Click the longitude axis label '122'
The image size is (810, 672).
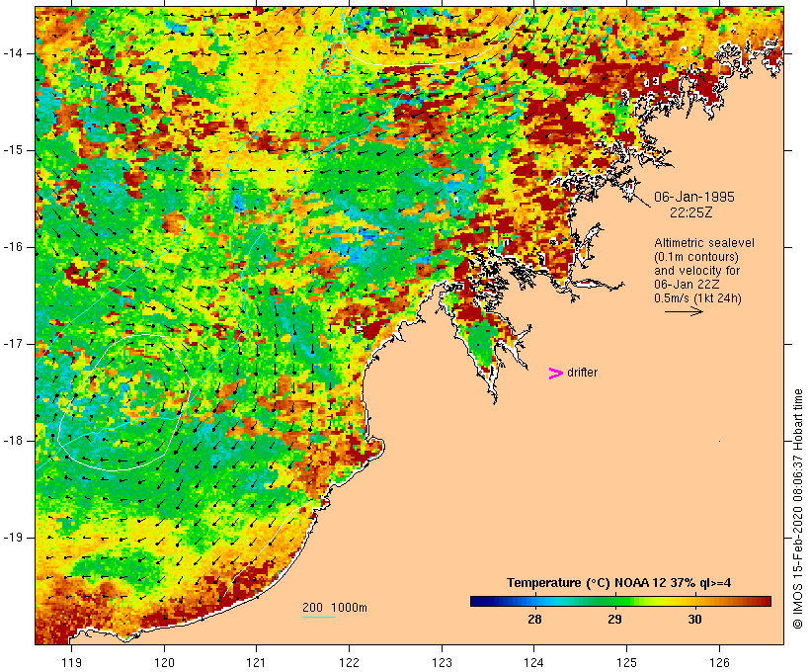coord(350,662)
